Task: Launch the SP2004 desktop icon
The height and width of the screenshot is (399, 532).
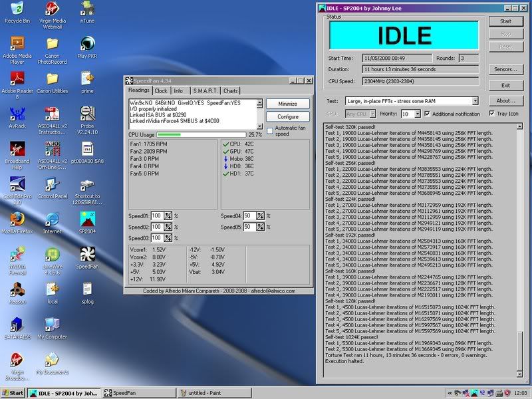Action: 87,223
